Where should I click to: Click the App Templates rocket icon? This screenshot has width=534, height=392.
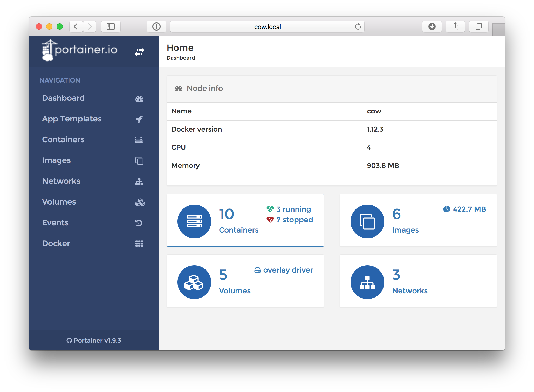pos(140,118)
